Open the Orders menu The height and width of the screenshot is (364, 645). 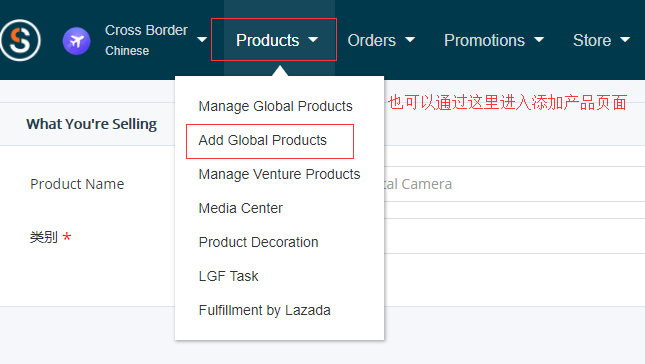point(371,40)
